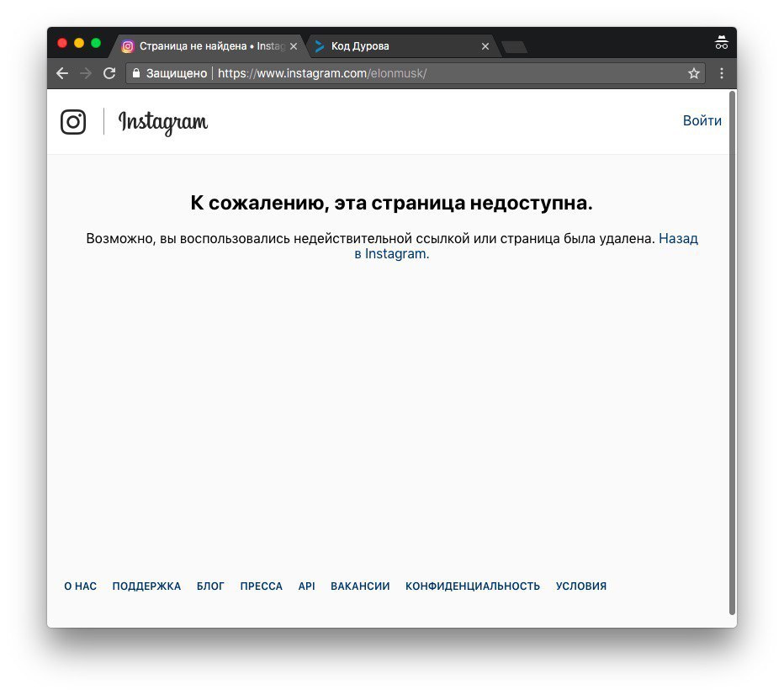The image size is (784, 695).
Task: Click the browser forward arrow
Action: pyautogui.click(x=86, y=73)
